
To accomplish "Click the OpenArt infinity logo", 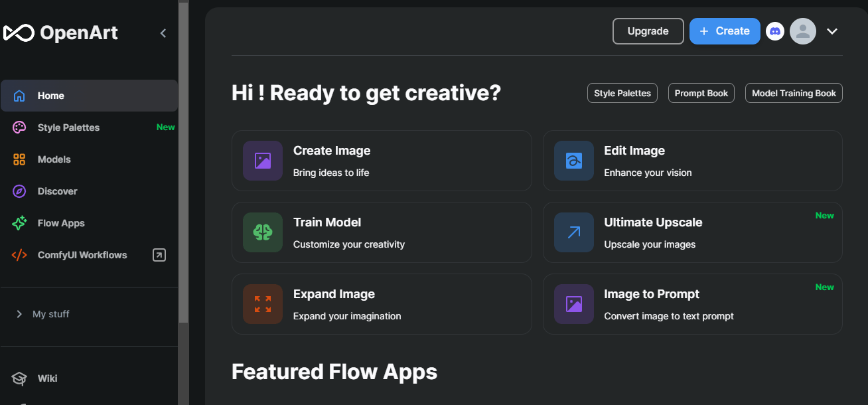I will [18, 33].
